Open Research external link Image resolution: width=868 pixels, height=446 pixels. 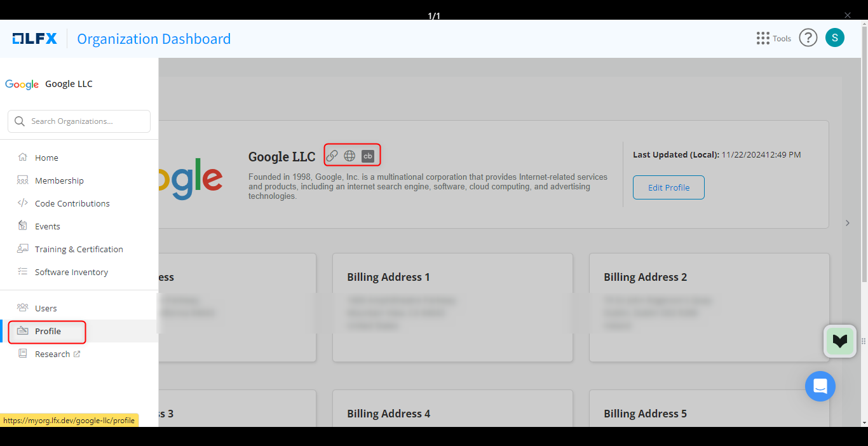coord(53,354)
